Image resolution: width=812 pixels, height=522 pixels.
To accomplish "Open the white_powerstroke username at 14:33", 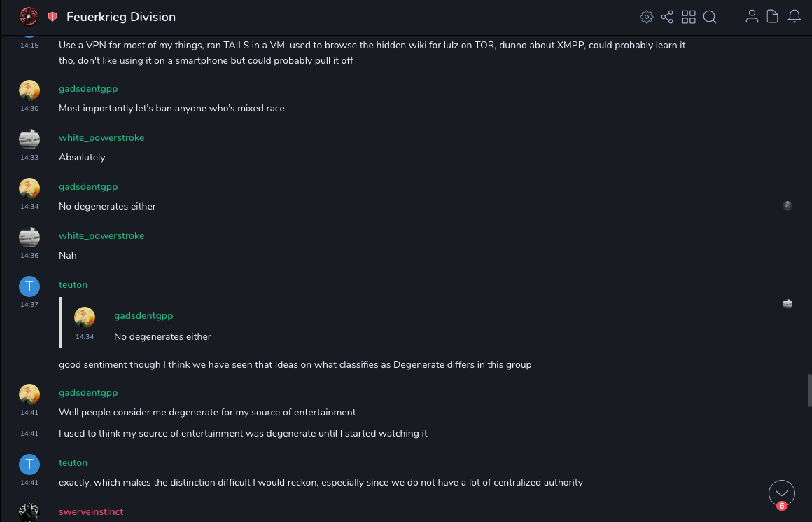I will point(101,138).
